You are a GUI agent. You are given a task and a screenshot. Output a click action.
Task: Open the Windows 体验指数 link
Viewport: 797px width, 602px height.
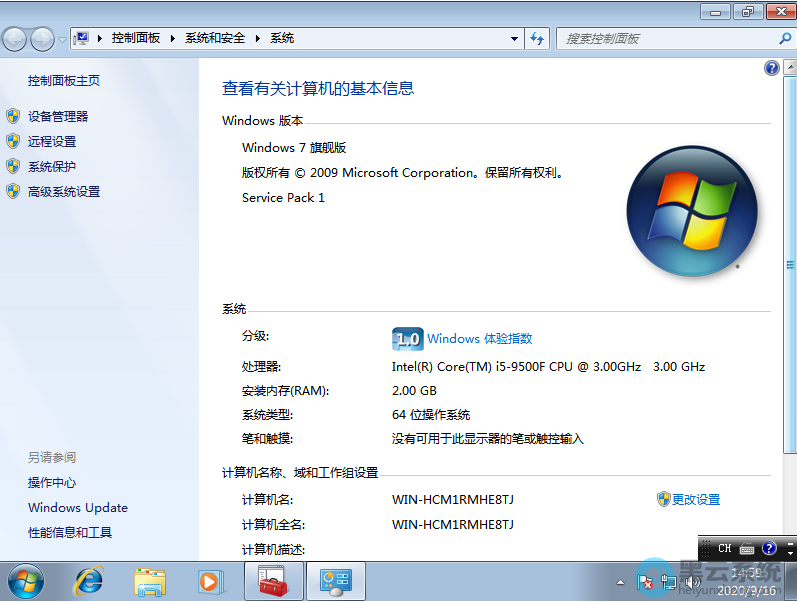tap(479, 339)
